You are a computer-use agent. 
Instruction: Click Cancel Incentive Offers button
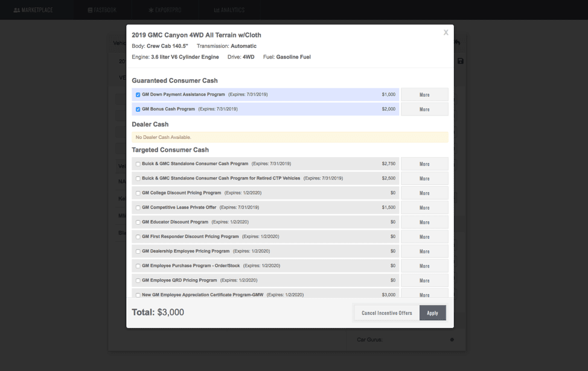386,313
